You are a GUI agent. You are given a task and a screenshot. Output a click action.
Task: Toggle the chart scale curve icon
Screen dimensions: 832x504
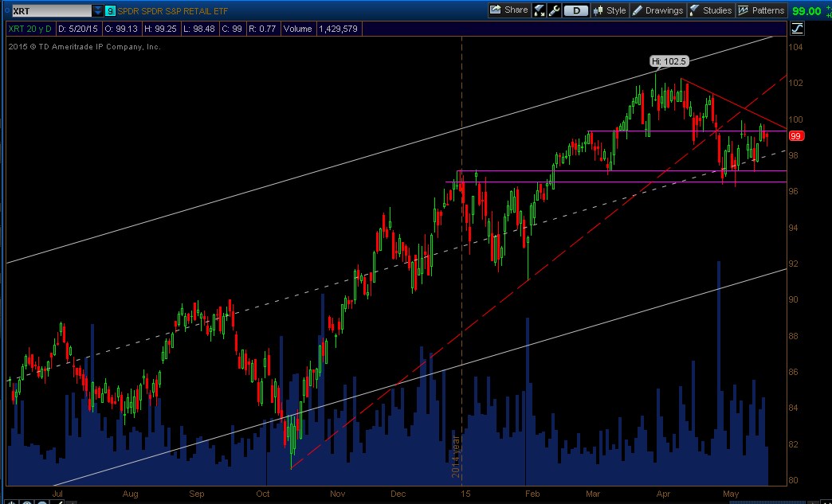point(798,29)
